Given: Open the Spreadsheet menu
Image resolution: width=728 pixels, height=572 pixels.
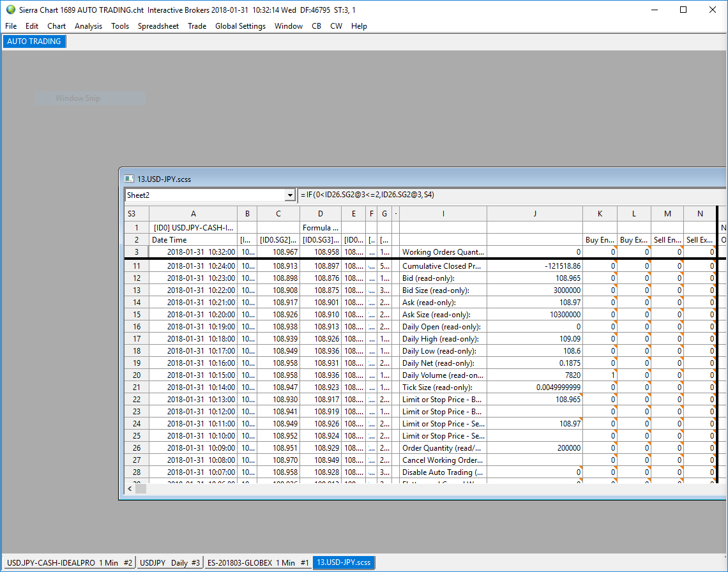Looking at the screenshot, I should click(158, 26).
